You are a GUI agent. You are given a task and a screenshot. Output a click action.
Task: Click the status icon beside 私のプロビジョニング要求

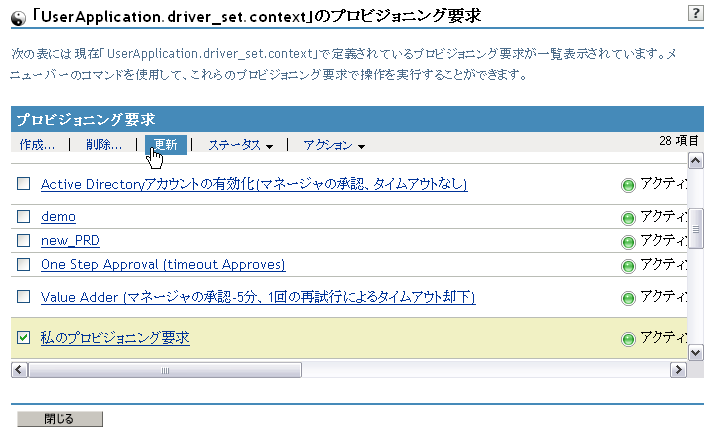pos(628,339)
